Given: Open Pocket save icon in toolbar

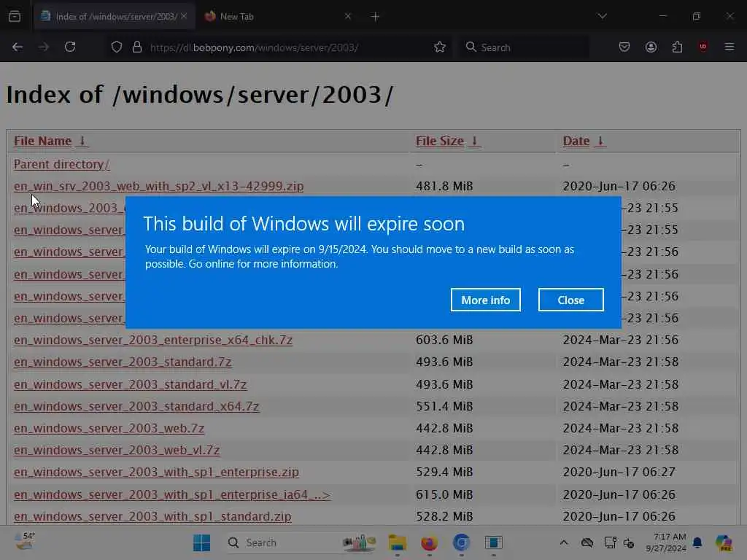Looking at the screenshot, I should click(624, 47).
